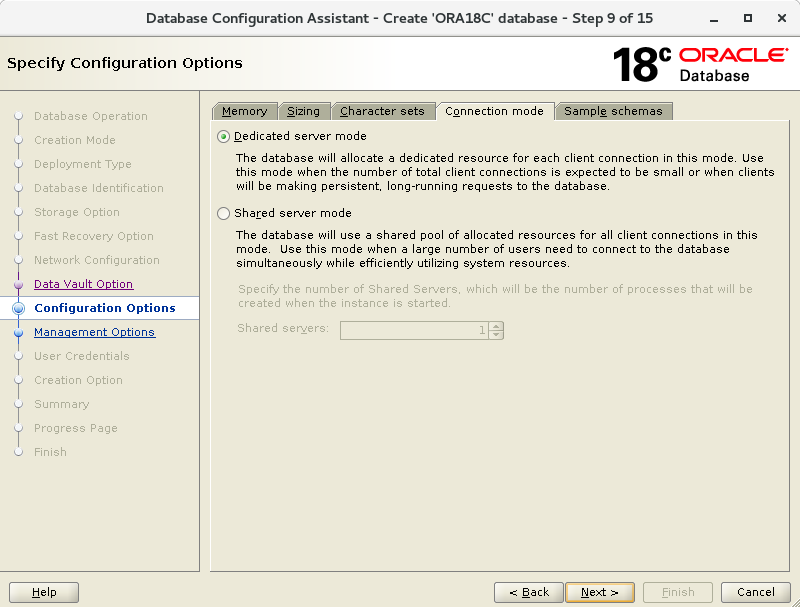This screenshot has width=800, height=607.
Task: Open the Data Vault Option step link
Action: pos(84,284)
